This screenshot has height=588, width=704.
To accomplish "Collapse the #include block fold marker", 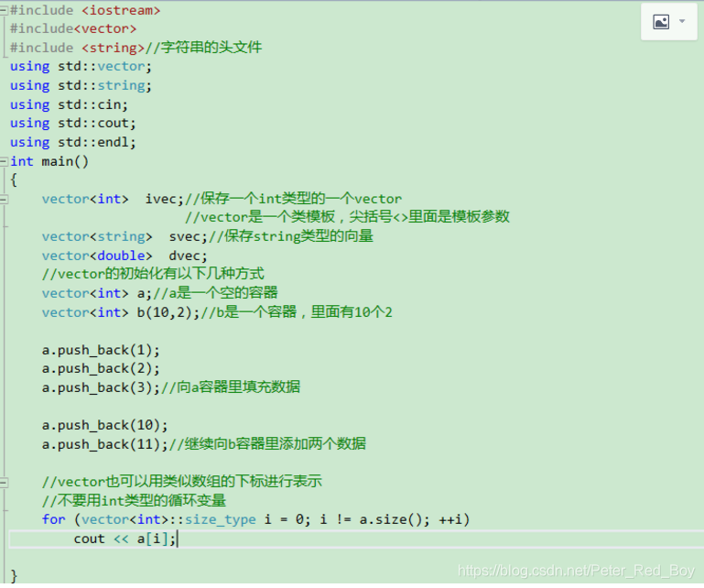I will (4, 10).
